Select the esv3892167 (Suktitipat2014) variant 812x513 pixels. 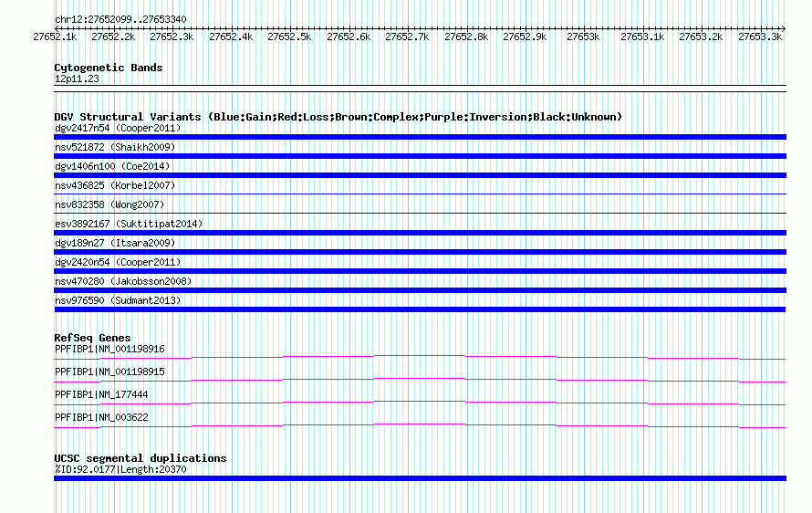point(129,224)
